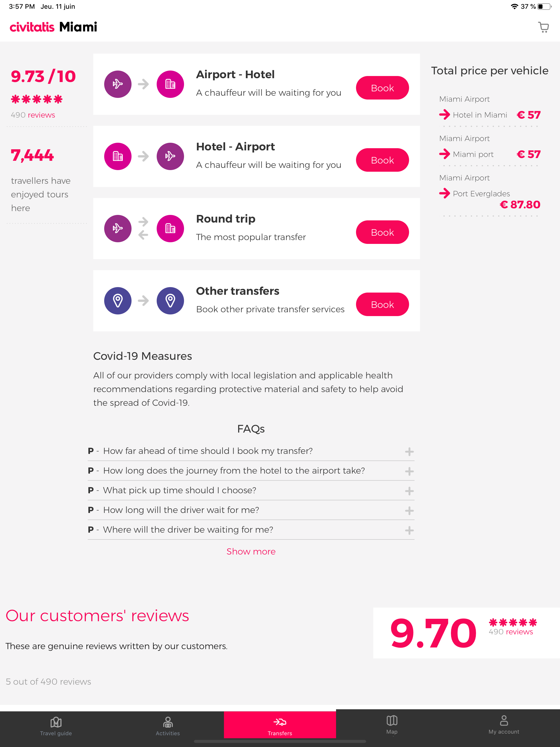Viewport: 560px width, 747px height.
Task: Click the hotel building icon for Hotel - Airport
Action: [x=118, y=156]
